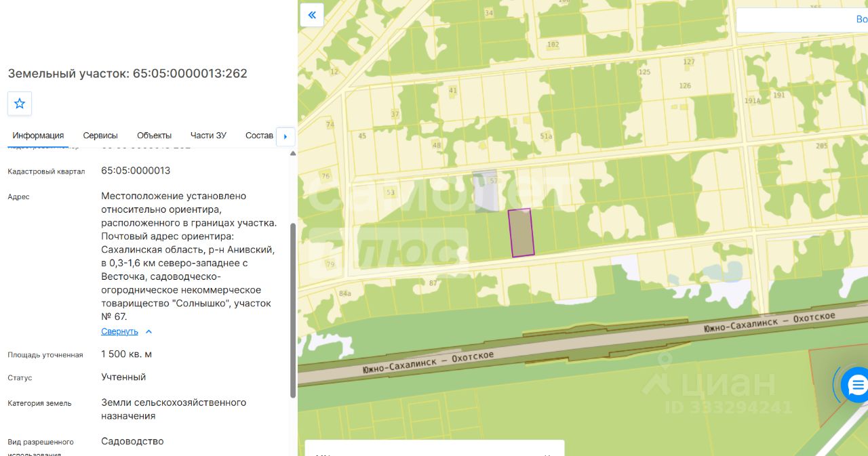Screen dimensions: 868x456
Task: Click map parcel labeled 125
Action: coord(644,72)
